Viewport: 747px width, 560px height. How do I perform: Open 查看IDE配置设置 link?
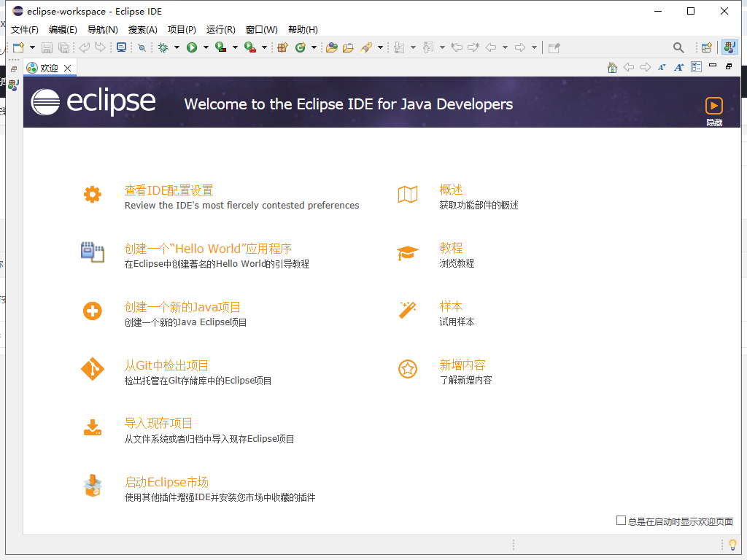pos(169,190)
